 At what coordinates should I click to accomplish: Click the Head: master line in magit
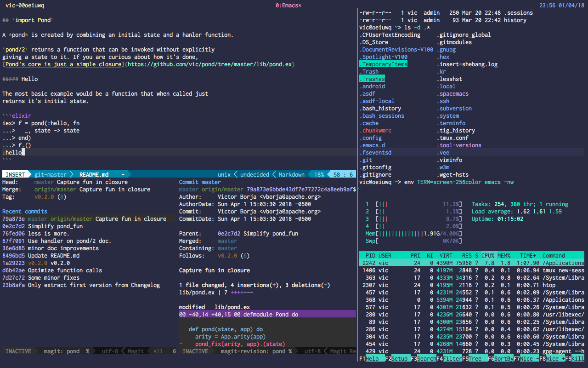[x=65, y=182]
